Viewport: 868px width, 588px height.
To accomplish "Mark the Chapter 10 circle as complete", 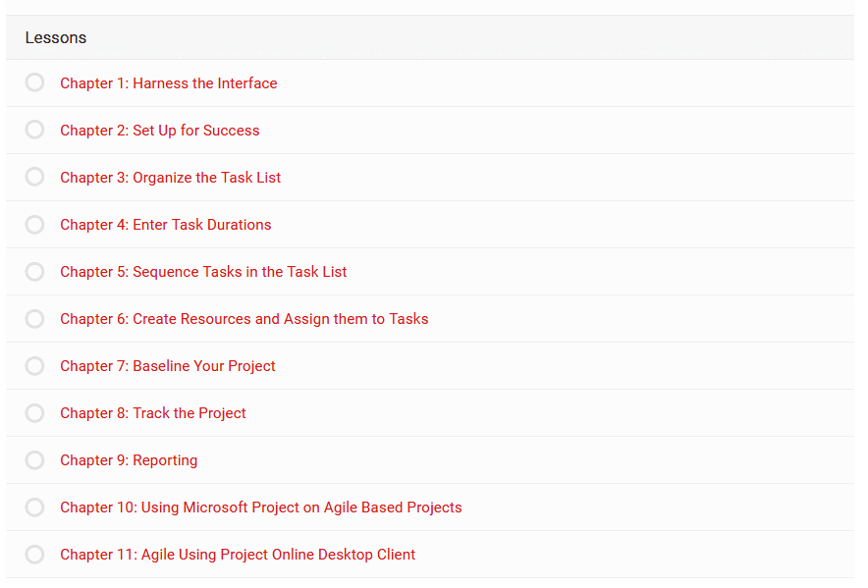I will point(34,507).
